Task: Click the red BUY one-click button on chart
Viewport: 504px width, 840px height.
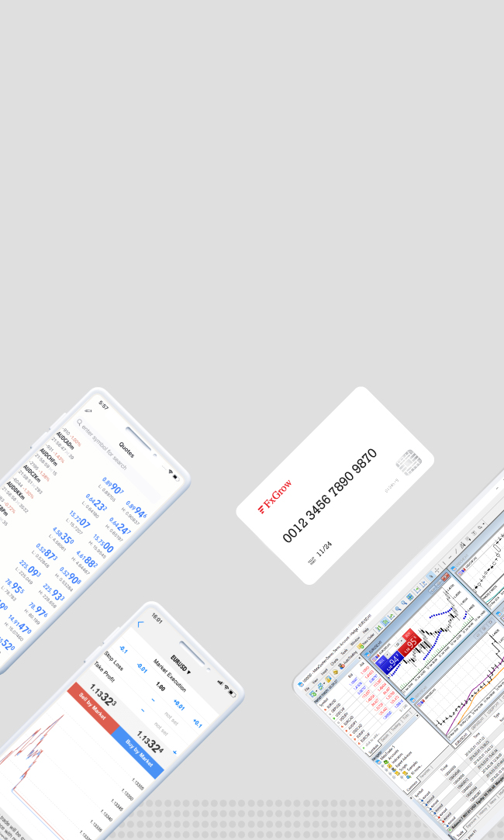Action: [410, 641]
